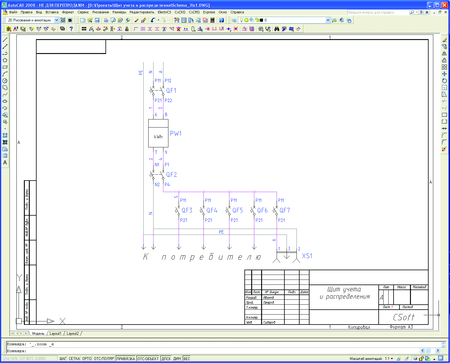Screen dimensions: 450x363
Task: Select the Mirror tool
Action: click(444, 53)
